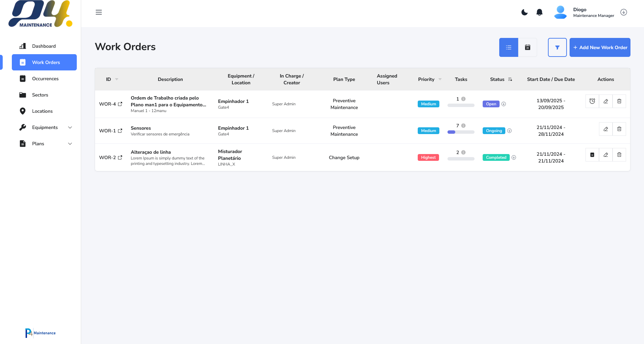Click tasks info icon for WOR-2

[x=463, y=152]
